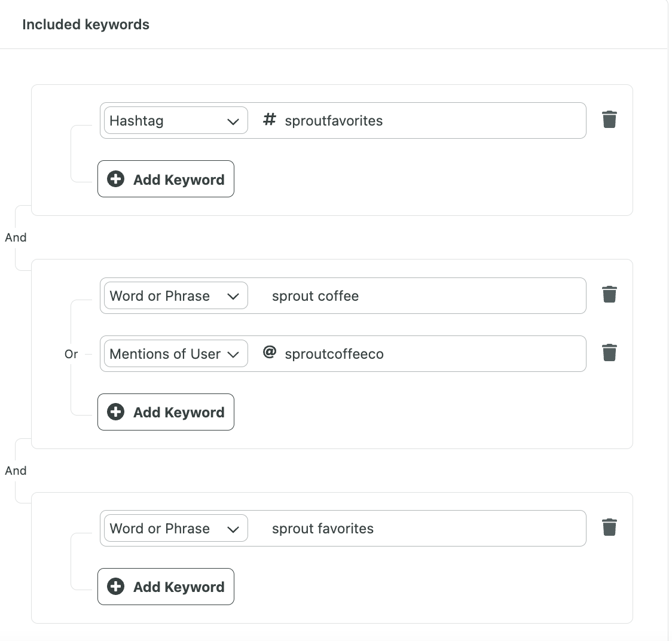Click the @ symbol before sproutcoffeeco
Screen dimensions: 672x641
(269, 352)
